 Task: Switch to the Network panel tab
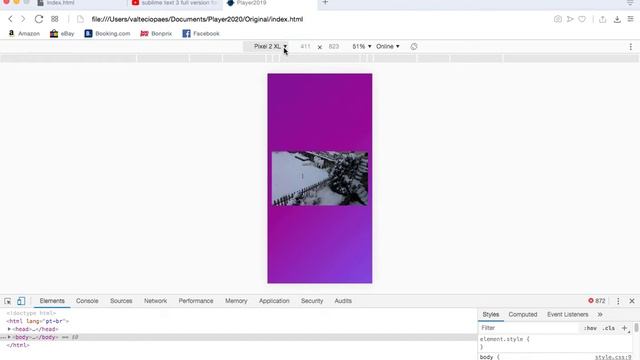pos(155,301)
